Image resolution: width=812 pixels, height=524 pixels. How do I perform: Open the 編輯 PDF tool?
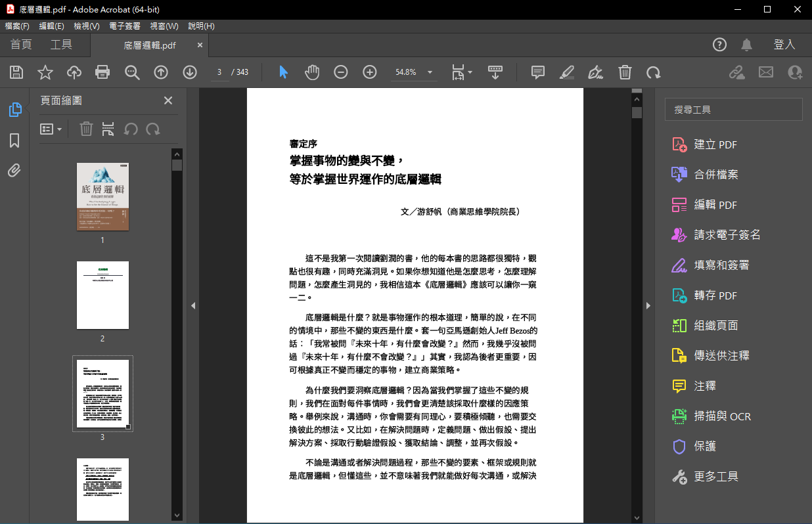click(x=715, y=205)
